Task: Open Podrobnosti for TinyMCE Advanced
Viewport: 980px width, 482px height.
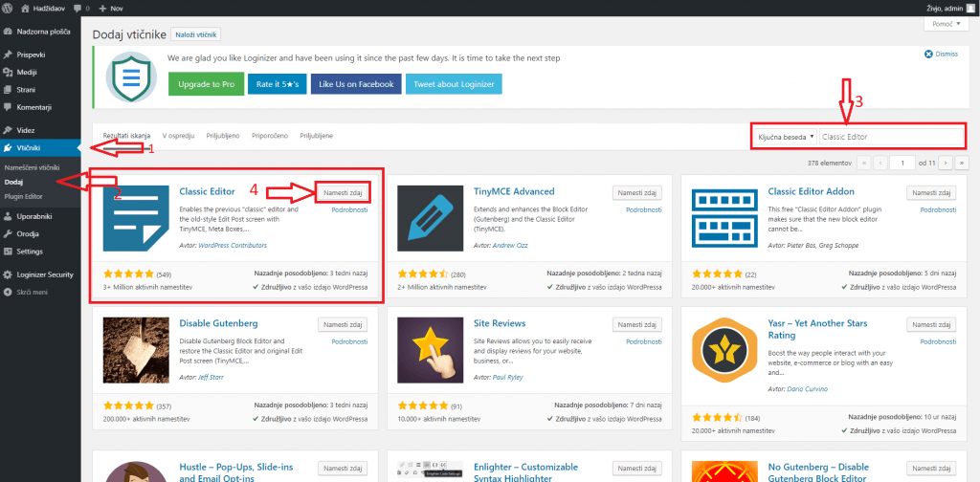Action: [x=644, y=209]
